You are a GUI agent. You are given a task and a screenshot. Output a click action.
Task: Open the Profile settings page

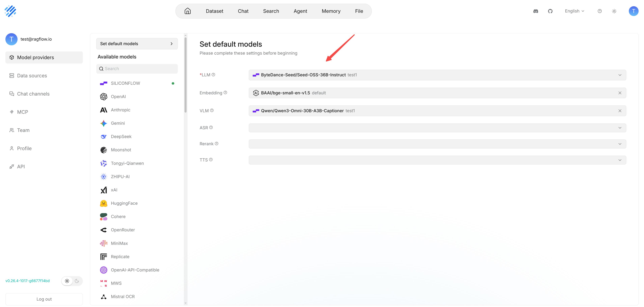[x=44, y=148]
